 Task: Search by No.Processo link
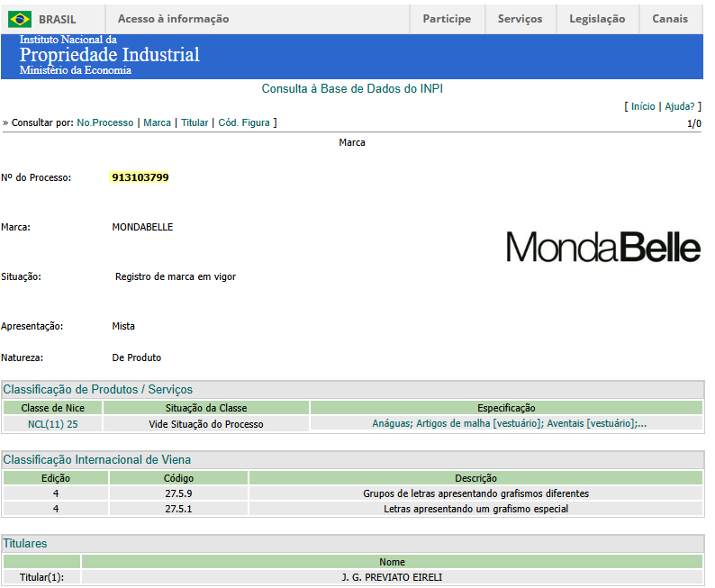coord(105,122)
